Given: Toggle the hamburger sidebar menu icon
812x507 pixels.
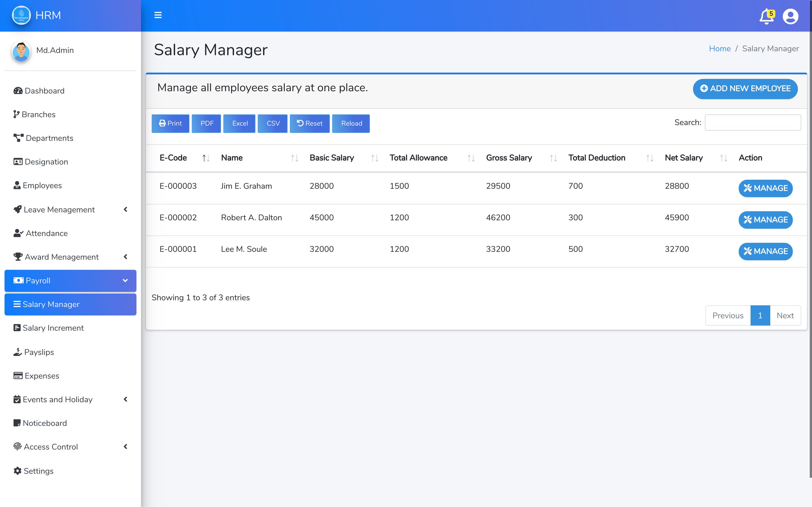Looking at the screenshot, I should coord(158,15).
